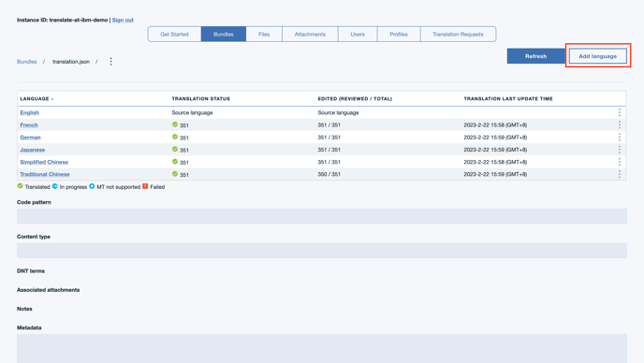The height and width of the screenshot is (363, 644).
Task: Click the Translation Status column header
Action: tap(201, 99)
